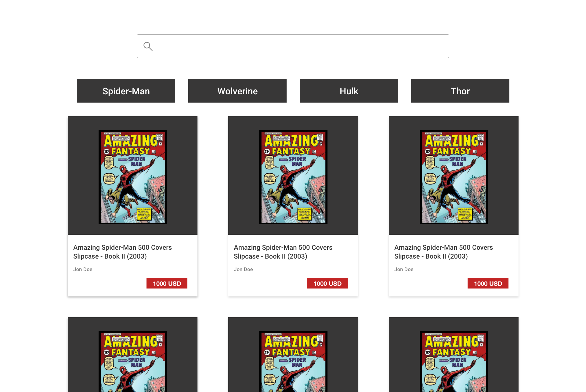
Task: Select the Spider-Man category button
Action: click(126, 91)
